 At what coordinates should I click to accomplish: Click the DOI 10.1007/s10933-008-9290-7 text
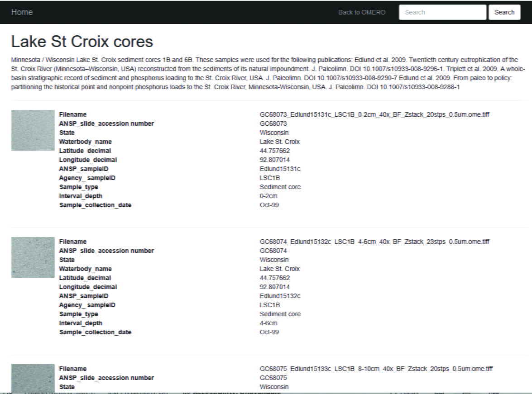click(350, 78)
